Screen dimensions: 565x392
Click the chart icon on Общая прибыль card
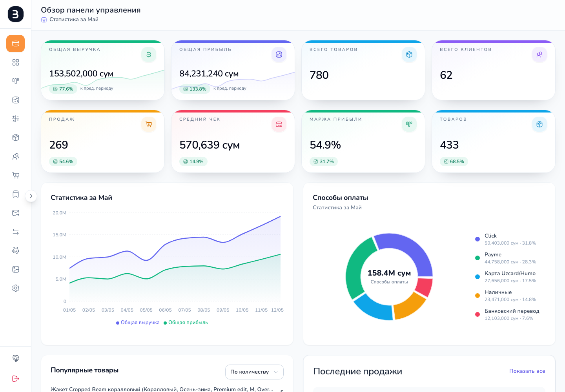tap(279, 54)
